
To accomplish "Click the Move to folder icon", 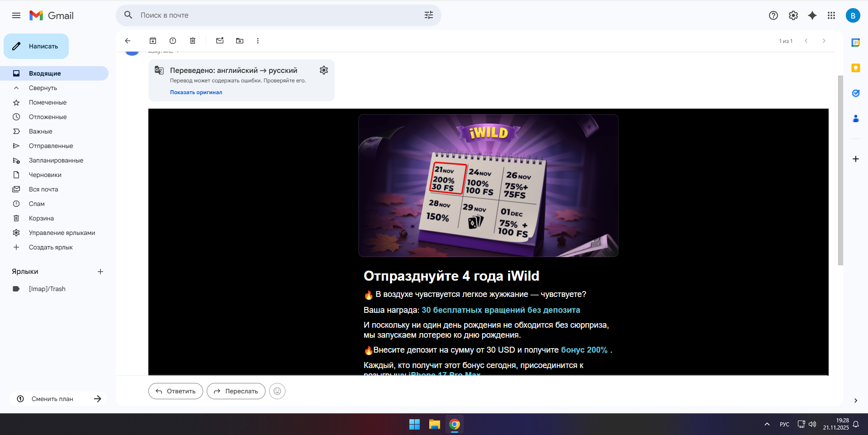I will click(240, 41).
